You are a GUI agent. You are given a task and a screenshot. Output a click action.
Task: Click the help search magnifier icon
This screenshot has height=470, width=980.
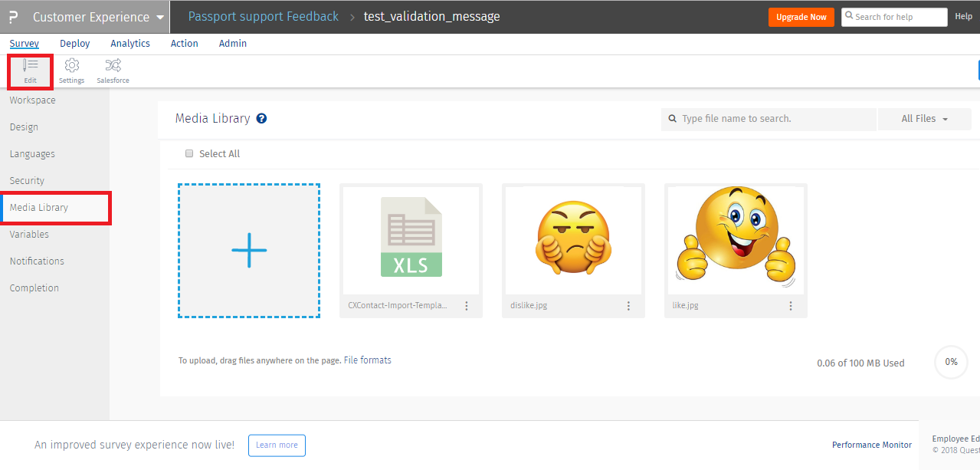849,17
